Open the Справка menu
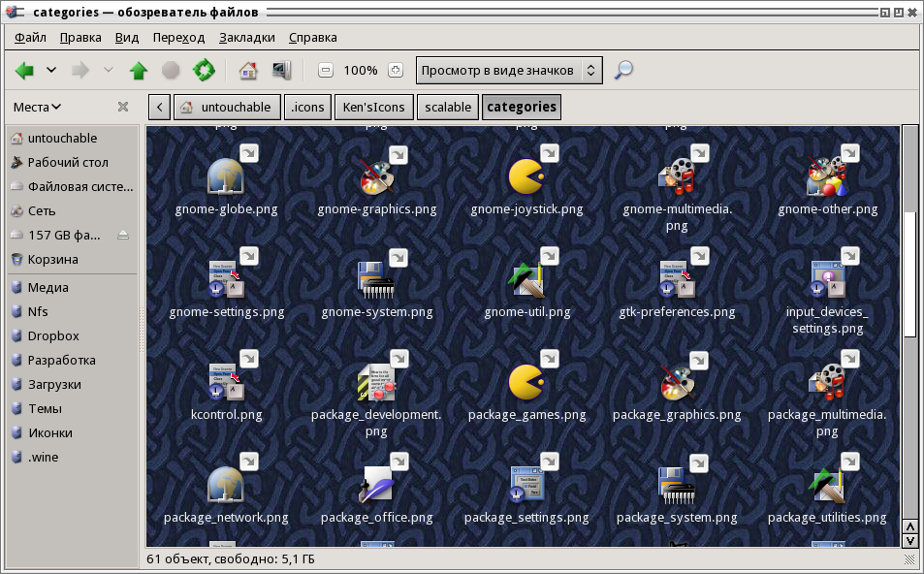 (313, 37)
